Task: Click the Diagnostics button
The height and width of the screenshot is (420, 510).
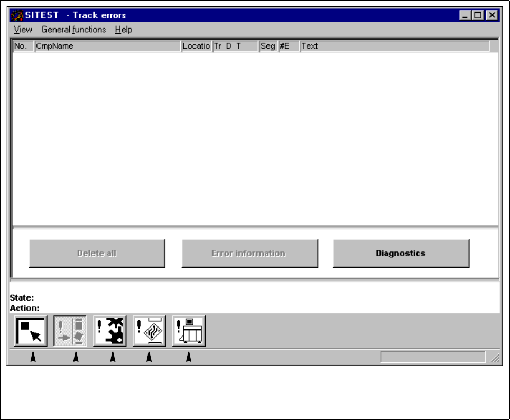Action: click(x=401, y=253)
